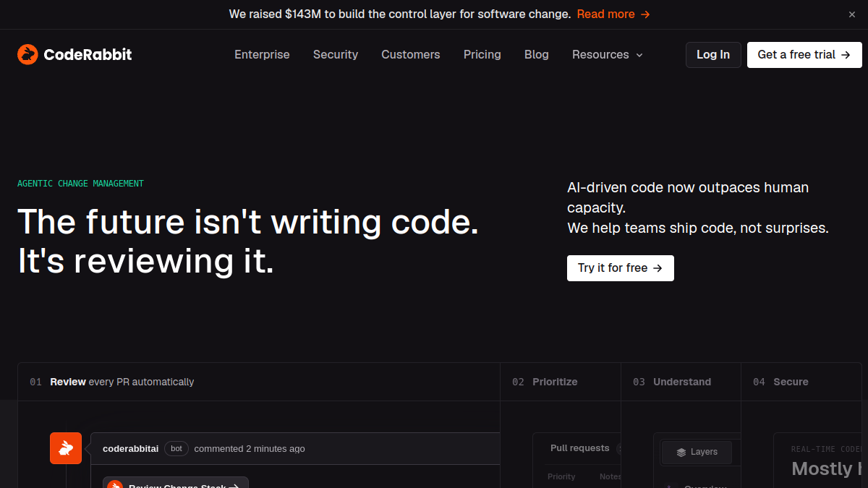Screen dimensions: 868x488
Task: Click the Pull requests heading in the Prioritize panel
Action: point(580,448)
